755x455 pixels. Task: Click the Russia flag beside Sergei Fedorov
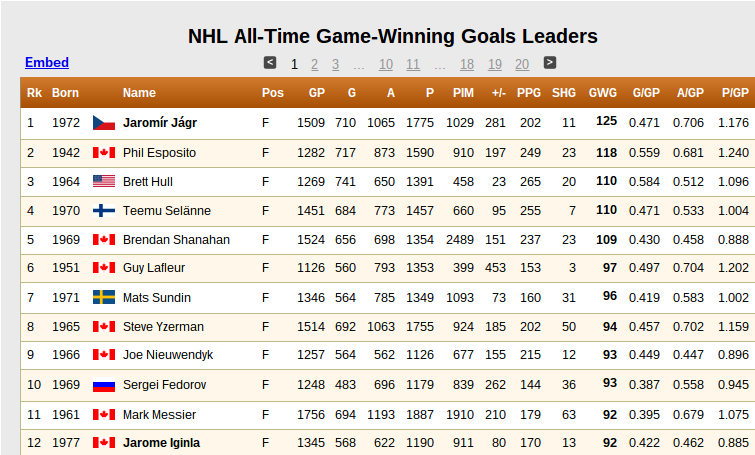[x=104, y=385]
